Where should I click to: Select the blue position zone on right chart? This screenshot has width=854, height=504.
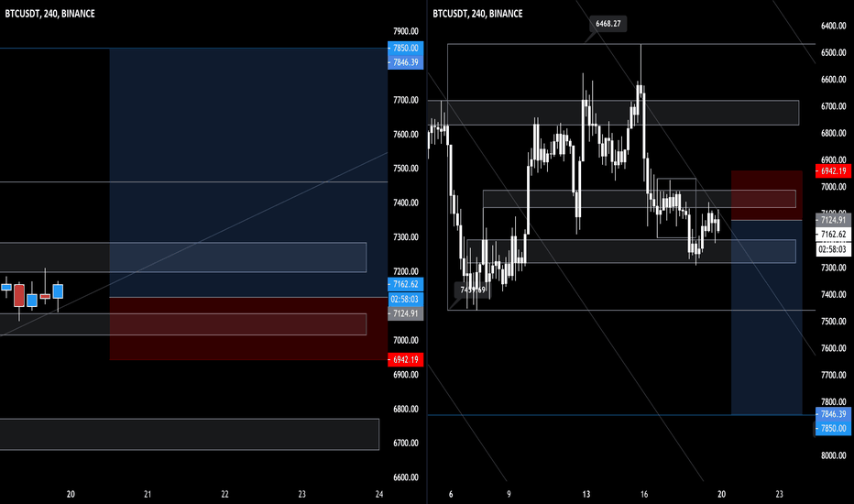[x=766, y=318]
